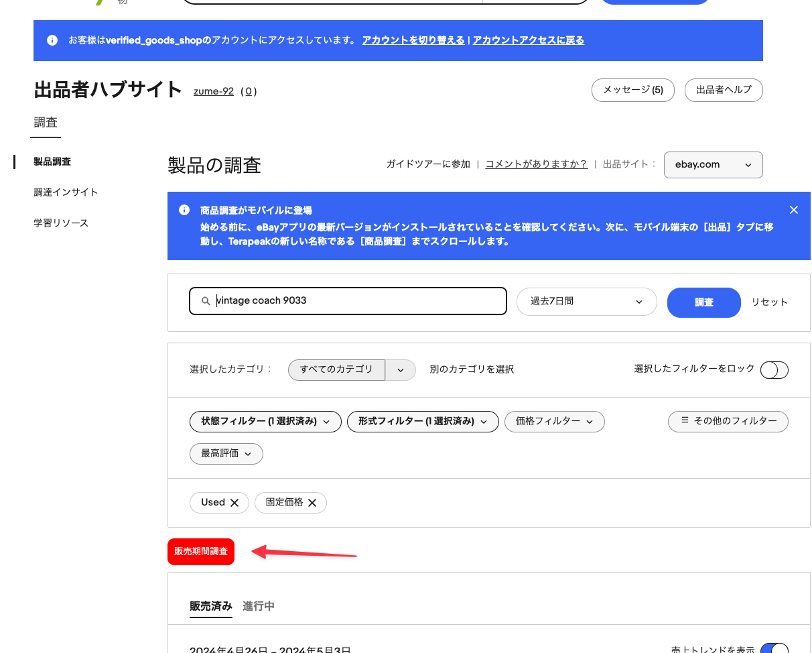Image resolution: width=812 pixels, height=653 pixels.
Task: Click the blue 調査 search button
Action: (704, 302)
